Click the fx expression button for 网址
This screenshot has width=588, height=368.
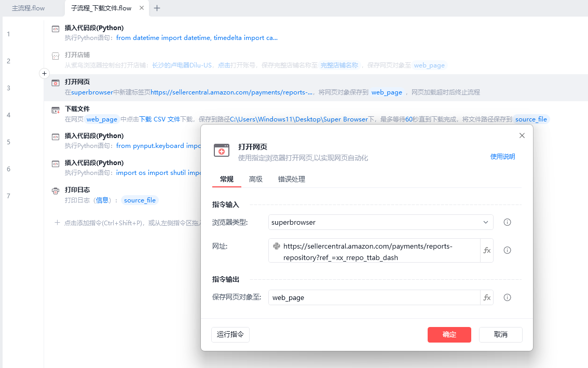[487, 250]
